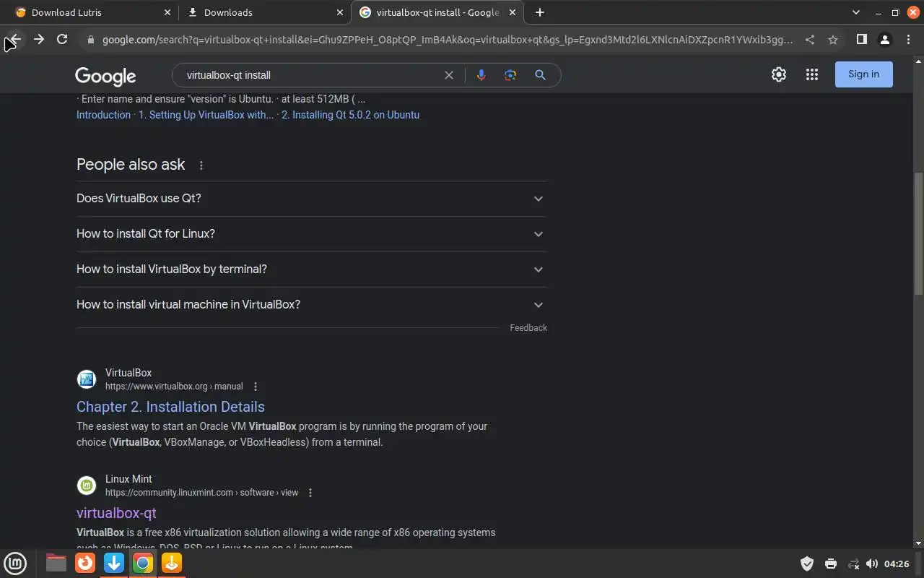Click the share page icon in address bar
This screenshot has width=924, height=578.
[x=810, y=40]
